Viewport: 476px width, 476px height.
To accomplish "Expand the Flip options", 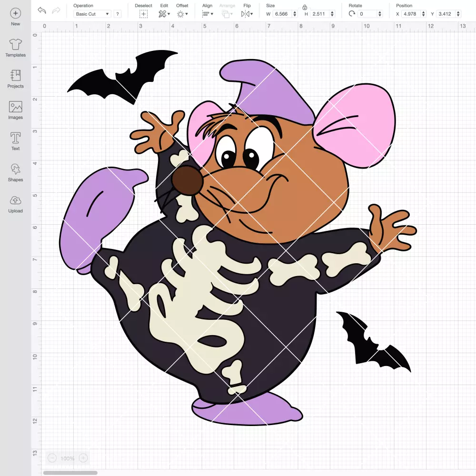I will 247,14.
